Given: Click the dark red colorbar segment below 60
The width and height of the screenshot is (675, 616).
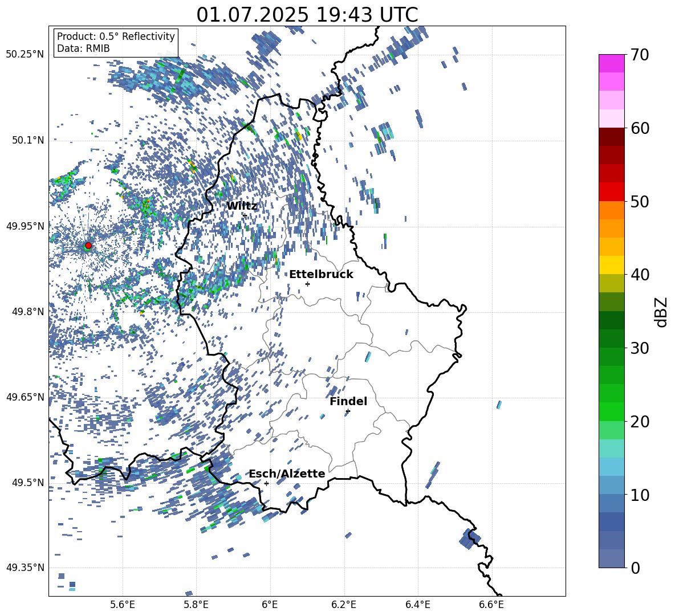Looking at the screenshot, I should tap(612, 137).
